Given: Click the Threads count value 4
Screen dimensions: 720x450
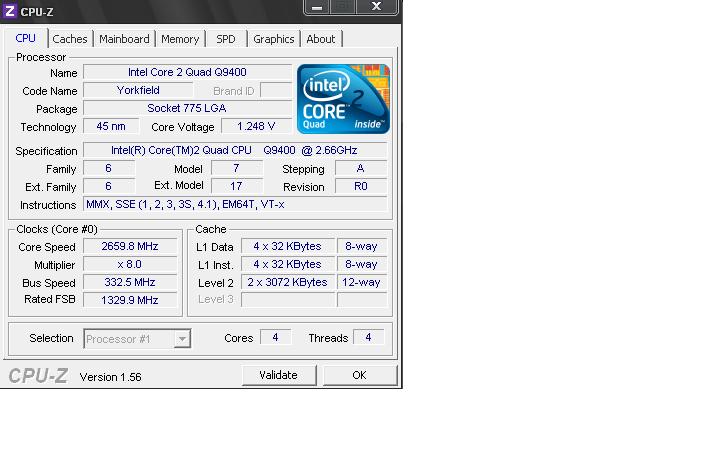Looking at the screenshot, I should (x=369, y=338).
